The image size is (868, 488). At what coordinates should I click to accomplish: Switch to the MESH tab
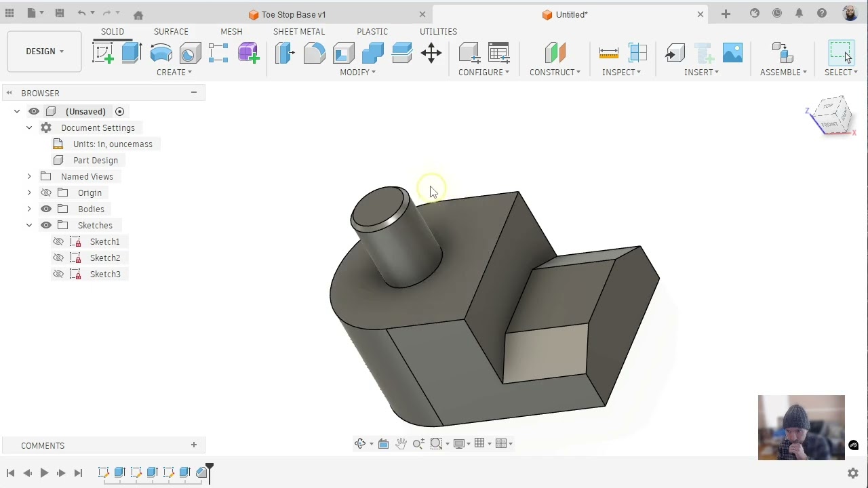231,31
